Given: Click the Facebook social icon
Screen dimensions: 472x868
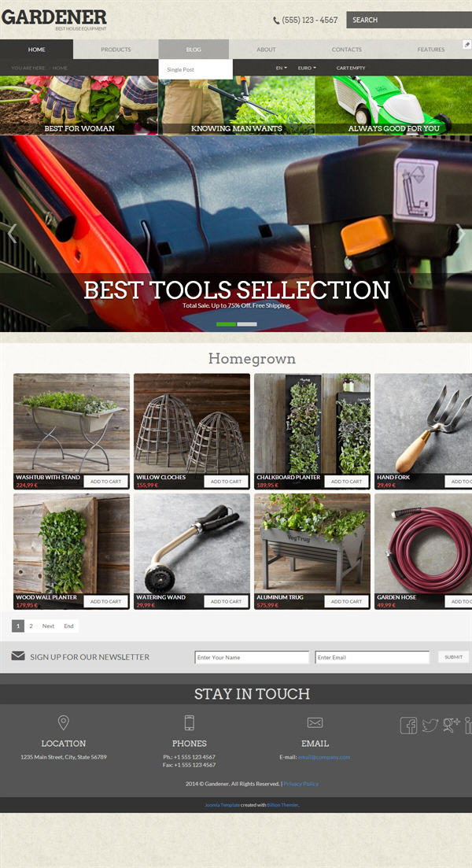Looking at the screenshot, I should pyautogui.click(x=408, y=726).
